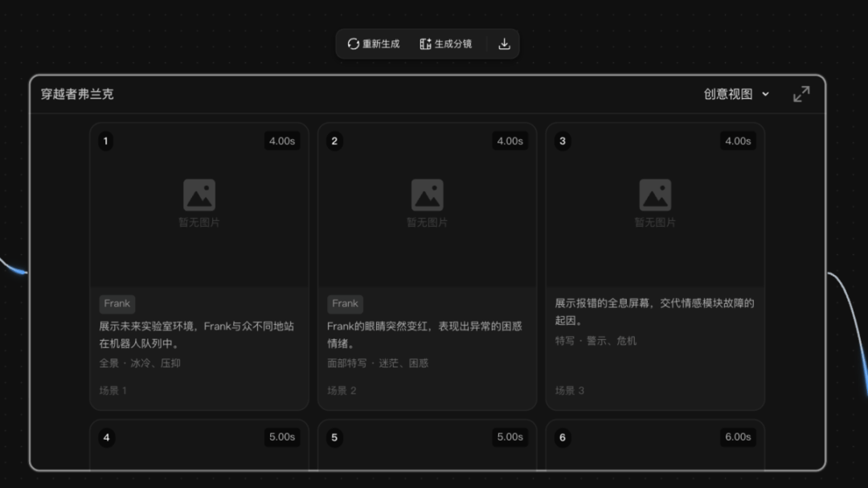Click the tags 全景・冰冷、压抑

(140, 363)
